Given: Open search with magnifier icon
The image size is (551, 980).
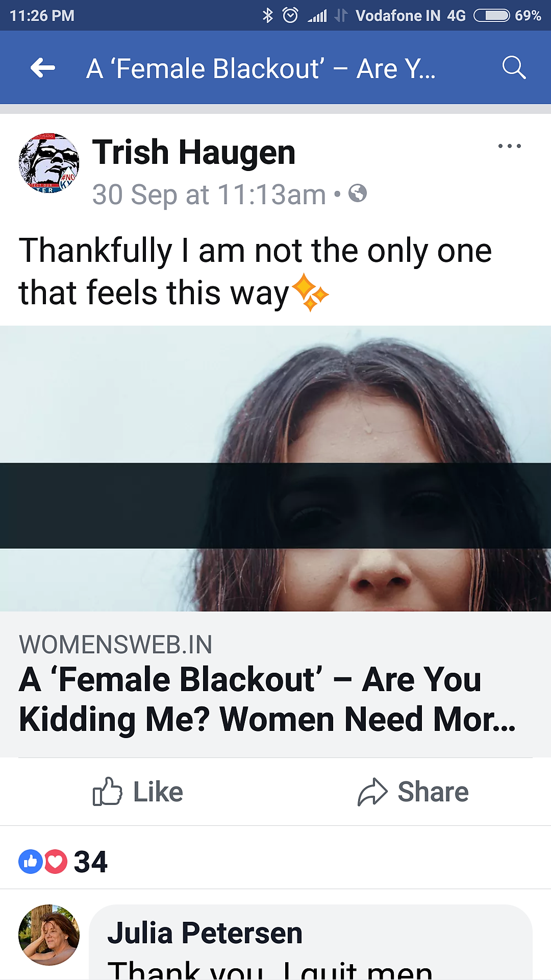Looking at the screenshot, I should [514, 68].
